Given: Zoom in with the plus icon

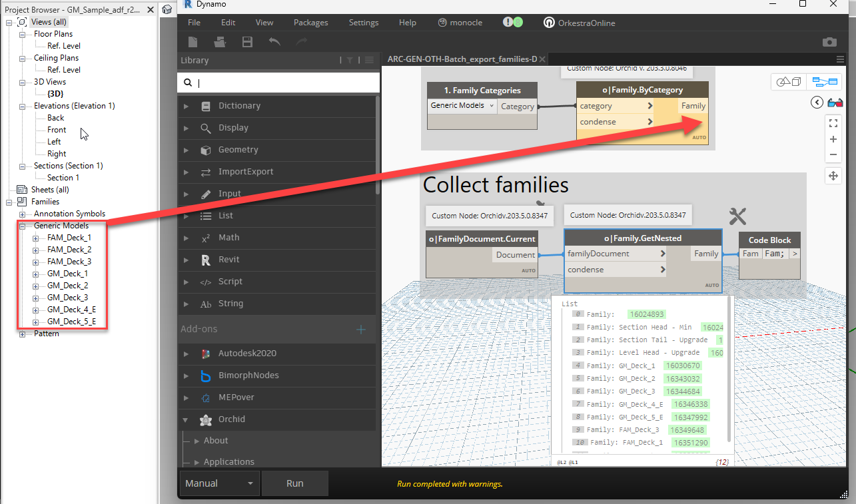Looking at the screenshot, I should pos(833,139).
